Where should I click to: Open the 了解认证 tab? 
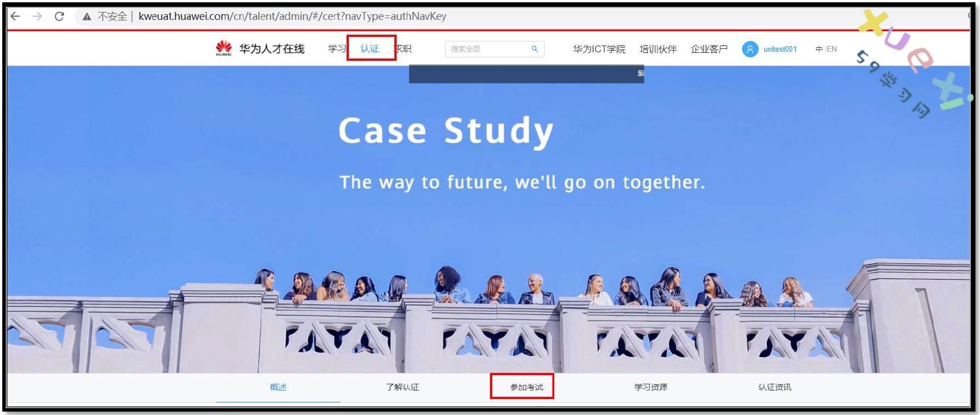tap(402, 387)
